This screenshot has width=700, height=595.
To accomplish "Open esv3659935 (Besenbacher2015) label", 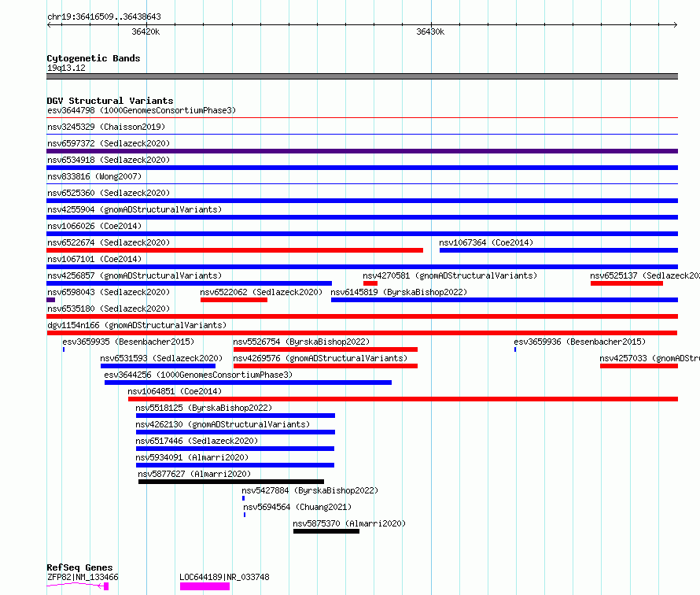I will click(x=128, y=342).
